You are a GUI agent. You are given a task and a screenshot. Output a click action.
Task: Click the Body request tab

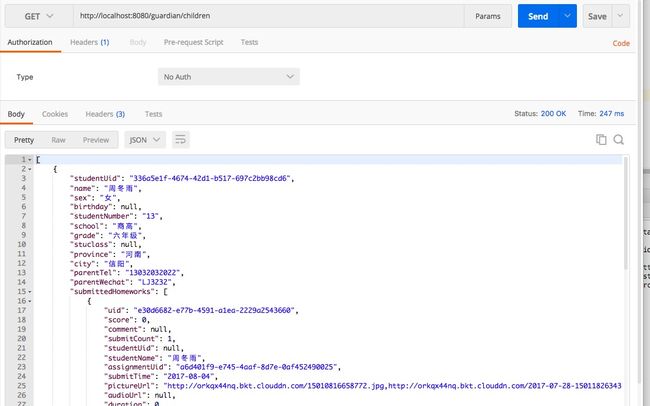click(138, 42)
